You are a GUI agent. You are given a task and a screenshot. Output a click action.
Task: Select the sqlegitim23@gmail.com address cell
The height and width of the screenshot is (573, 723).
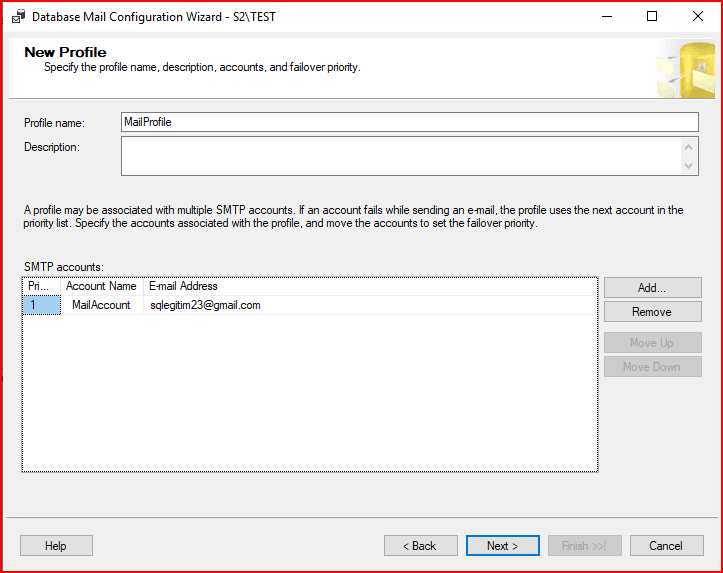pos(205,305)
